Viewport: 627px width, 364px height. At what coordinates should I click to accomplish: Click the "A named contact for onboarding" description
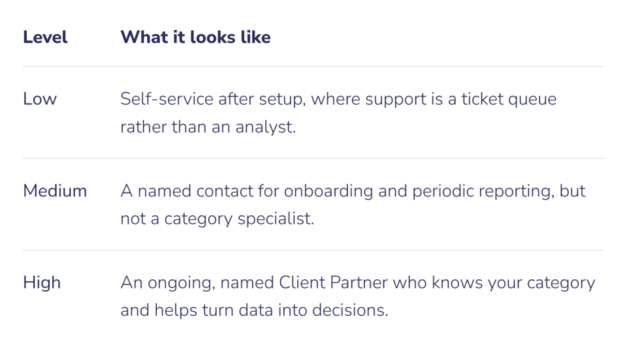[x=247, y=190]
